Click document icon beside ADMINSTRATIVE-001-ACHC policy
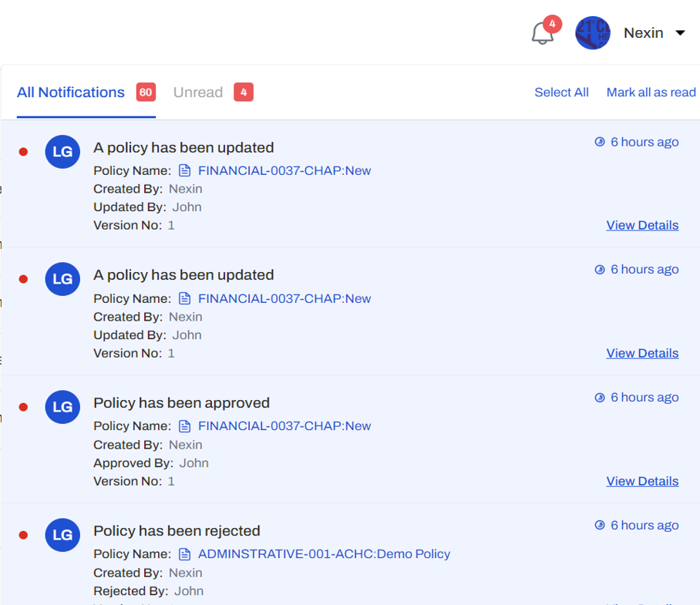 [x=184, y=554]
